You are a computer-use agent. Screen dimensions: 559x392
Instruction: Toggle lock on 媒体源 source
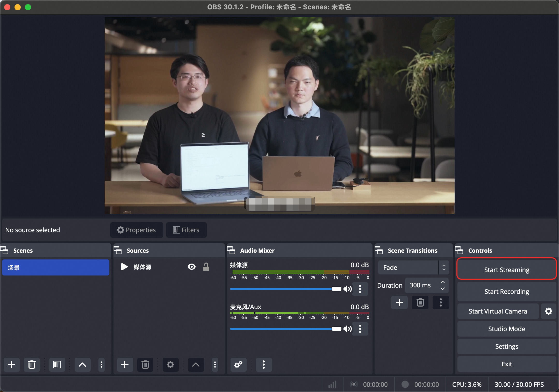tap(206, 267)
